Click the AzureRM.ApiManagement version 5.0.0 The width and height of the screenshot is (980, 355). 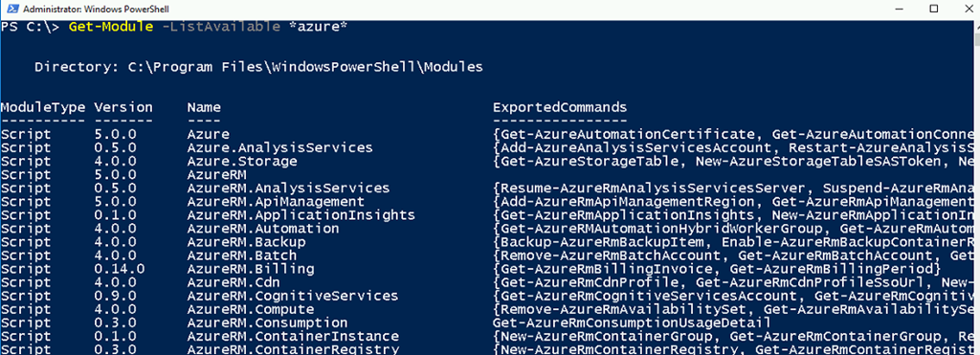[115, 202]
